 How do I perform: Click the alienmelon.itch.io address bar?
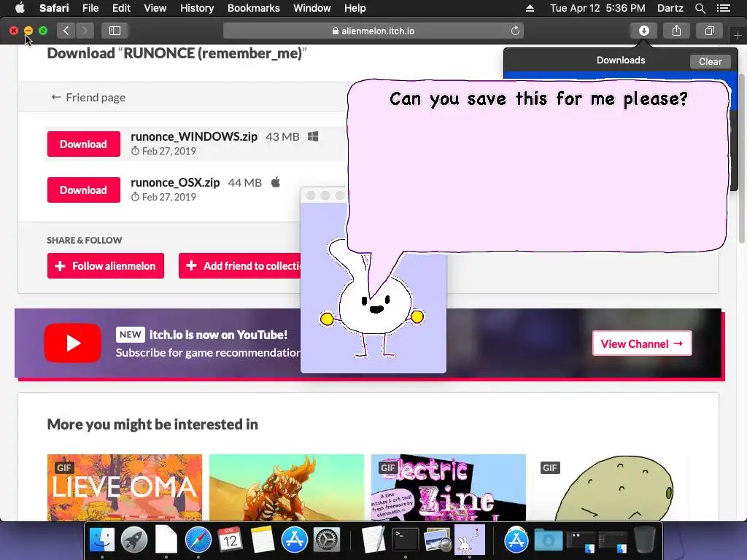point(373,31)
